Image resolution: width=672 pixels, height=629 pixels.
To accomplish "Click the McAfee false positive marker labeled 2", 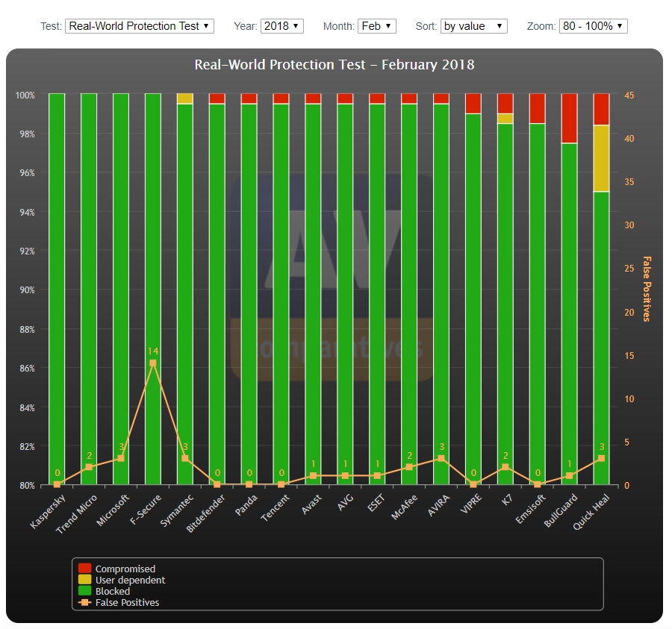I will click(x=409, y=467).
